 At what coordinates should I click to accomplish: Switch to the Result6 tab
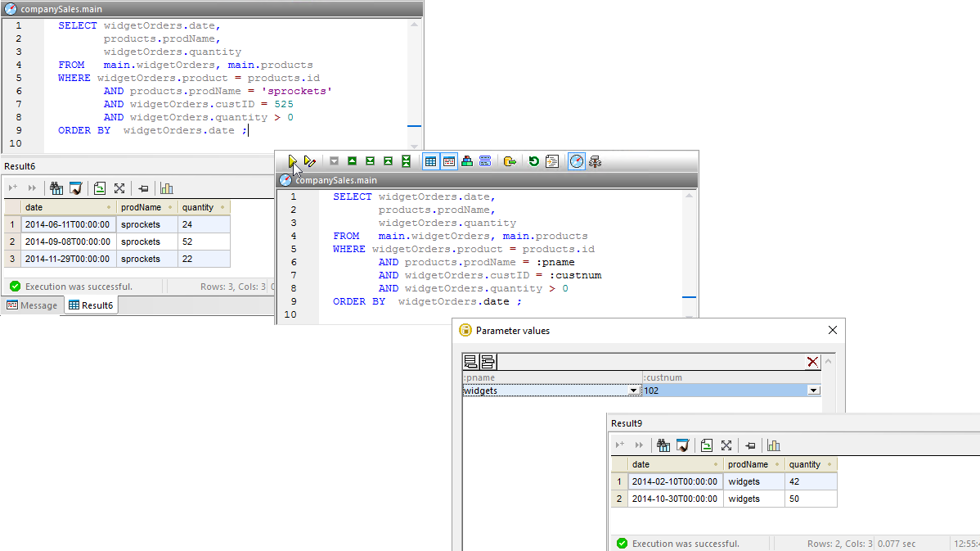[91, 305]
